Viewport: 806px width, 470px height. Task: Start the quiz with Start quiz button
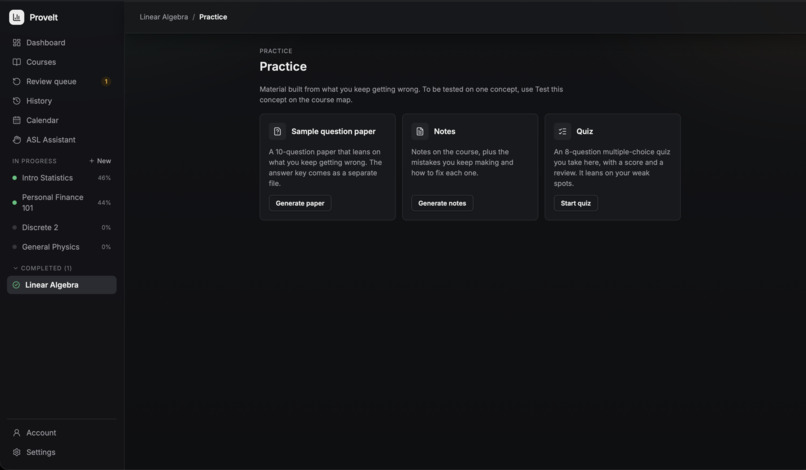[576, 204]
